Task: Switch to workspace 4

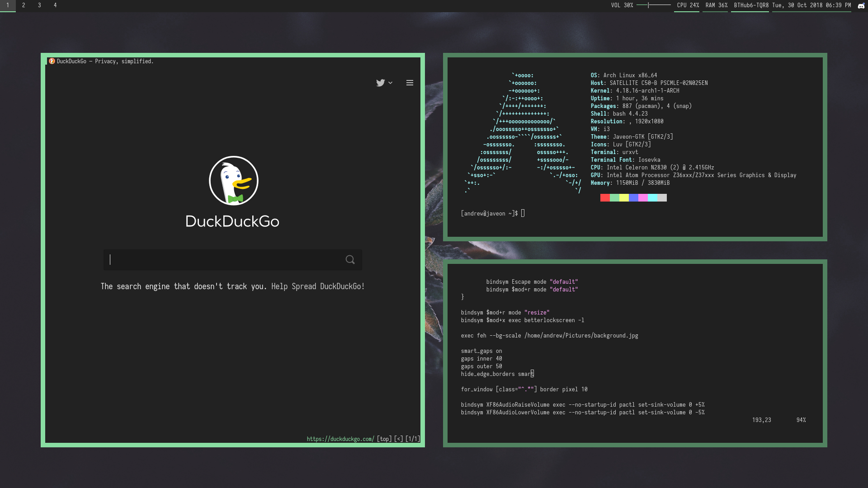Action: pyautogui.click(x=55, y=5)
